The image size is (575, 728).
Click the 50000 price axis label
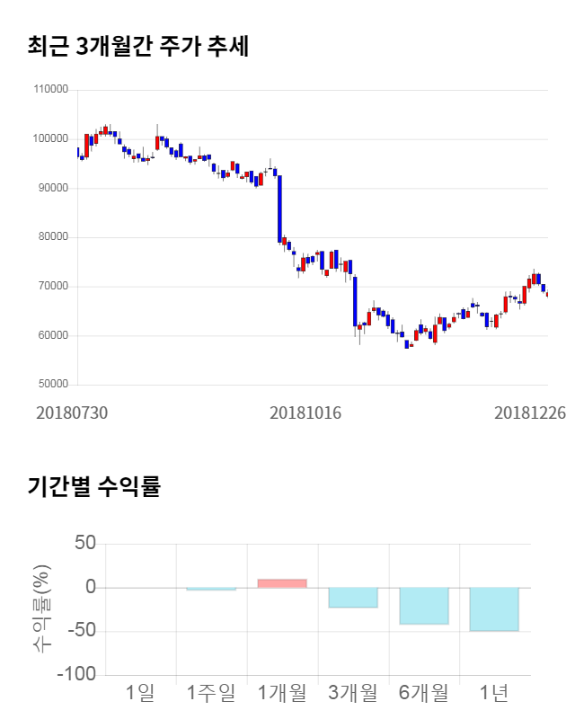(54, 385)
